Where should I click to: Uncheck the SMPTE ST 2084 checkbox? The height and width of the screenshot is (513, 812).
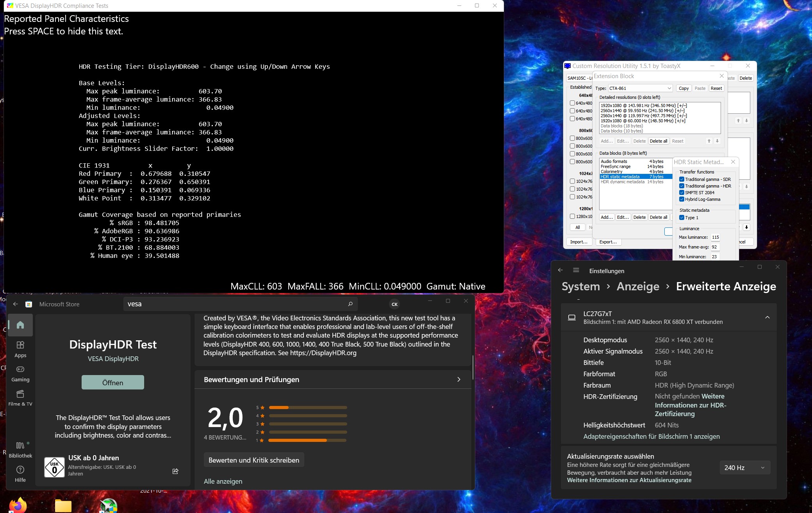(682, 193)
